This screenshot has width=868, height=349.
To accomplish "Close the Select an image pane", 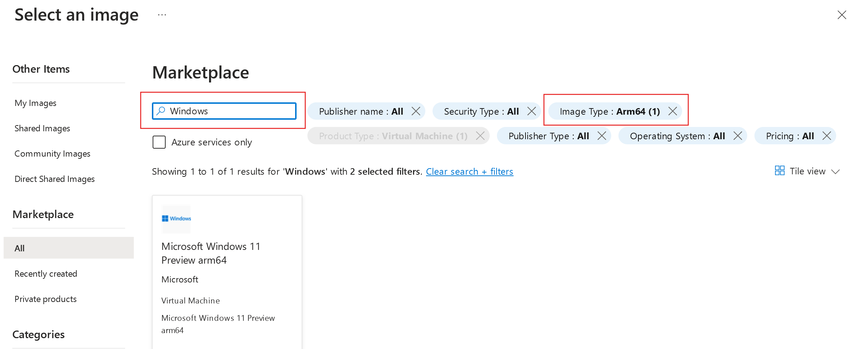I will tap(842, 15).
